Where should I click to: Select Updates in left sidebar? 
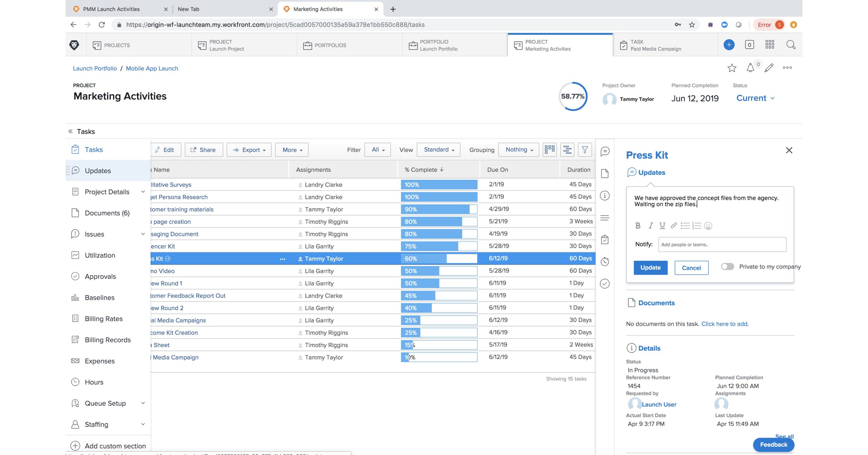(108, 171)
